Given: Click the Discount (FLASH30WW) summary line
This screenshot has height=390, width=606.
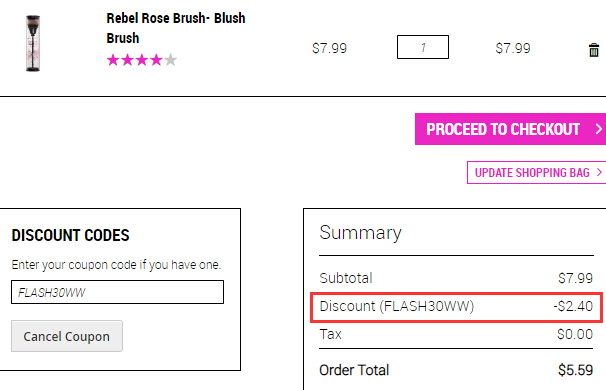Looking at the screenshot, I should (456, 307).
